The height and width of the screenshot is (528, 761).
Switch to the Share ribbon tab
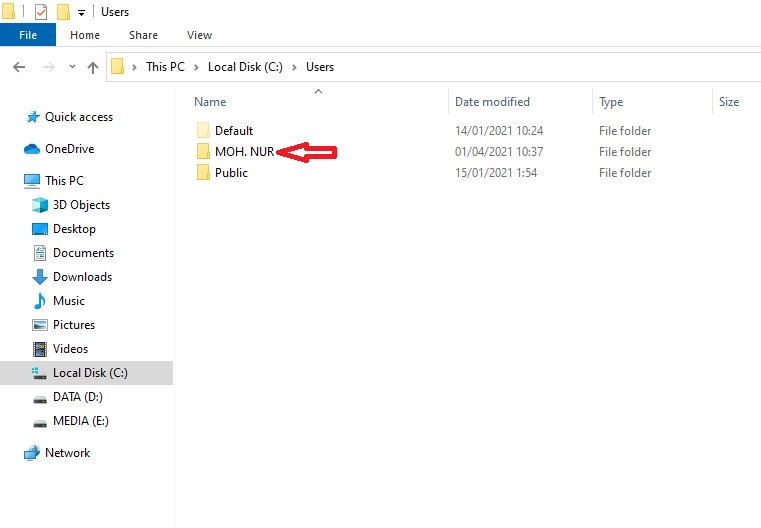pyautogui.click(x=143, y=35)
